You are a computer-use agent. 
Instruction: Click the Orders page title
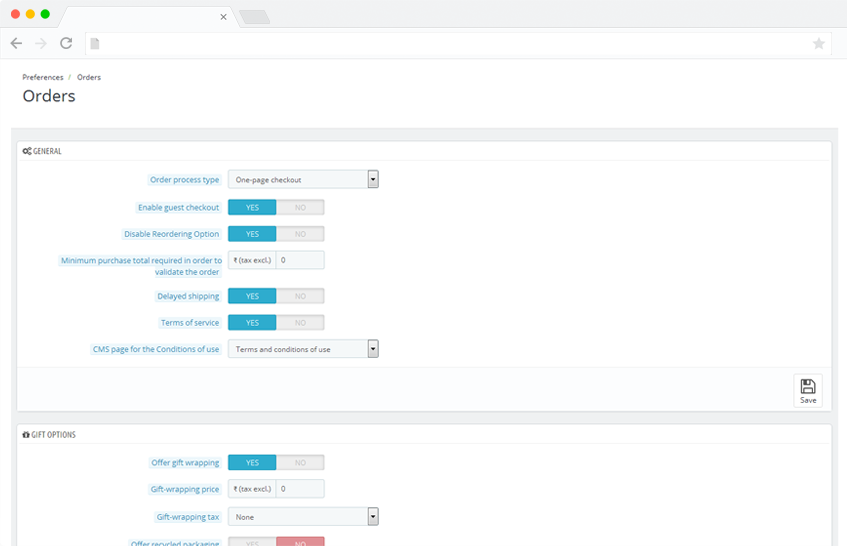tap(49, 96)
